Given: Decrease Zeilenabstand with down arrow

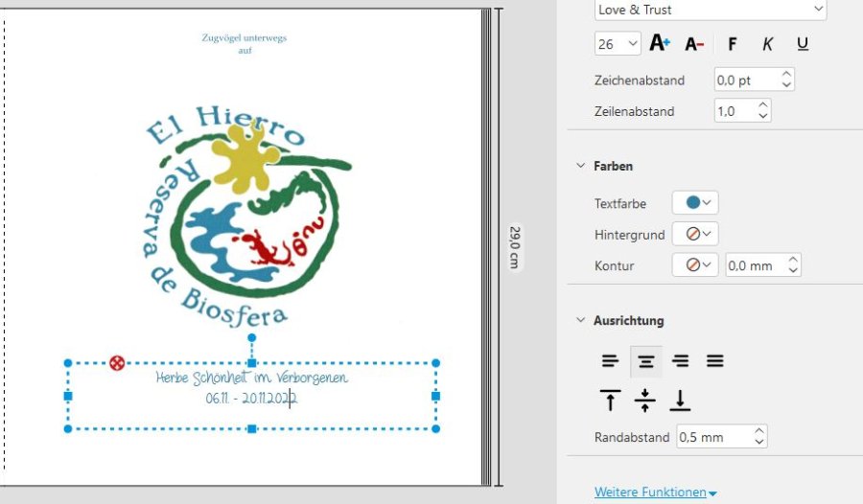Looking at the screenshot, I should 763,116.
